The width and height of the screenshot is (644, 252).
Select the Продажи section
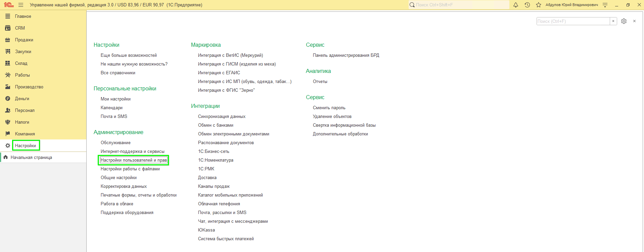(24, 40)
